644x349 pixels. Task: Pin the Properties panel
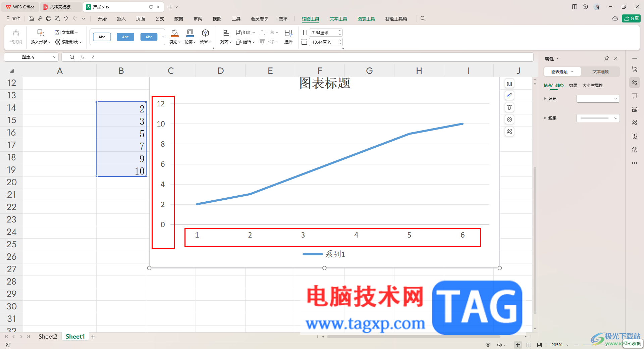606,58
